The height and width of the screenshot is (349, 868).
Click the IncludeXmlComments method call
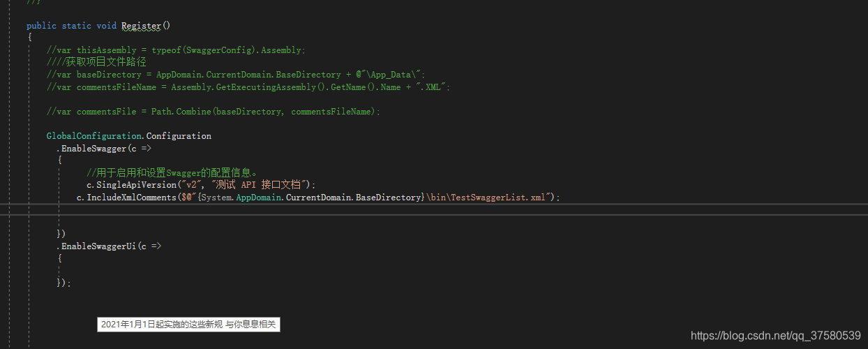(x=132, y=198)
